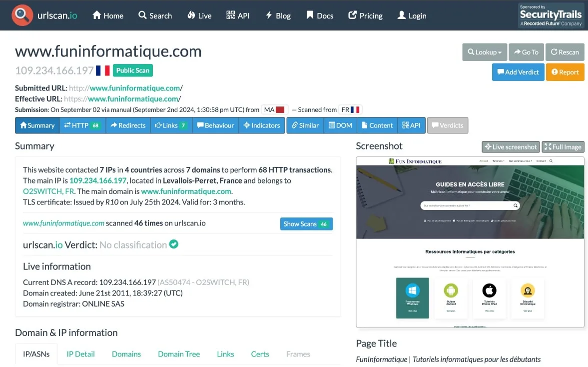Open the Certs sub-tab
Screen dimensions: 588x367
(260, 354)
